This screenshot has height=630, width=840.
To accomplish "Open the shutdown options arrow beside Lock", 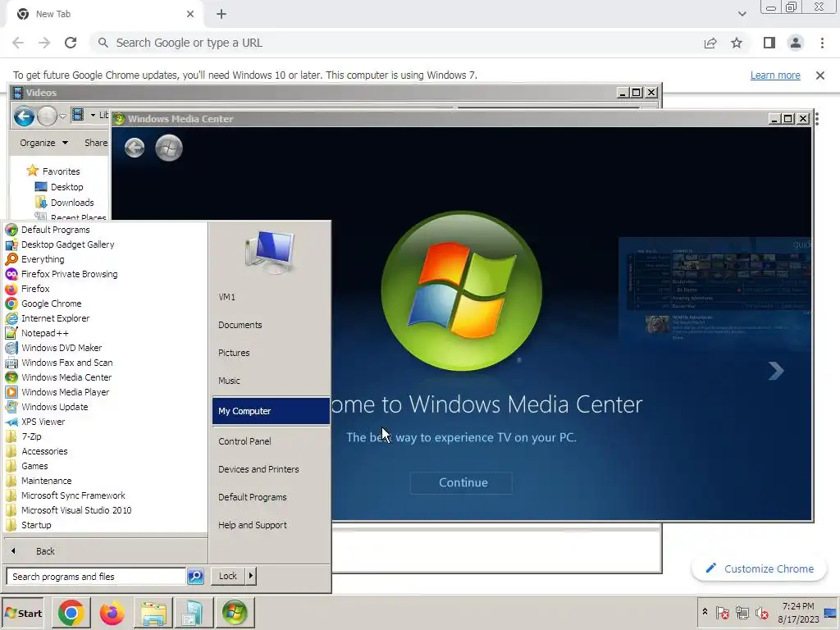I will [251, 576].
